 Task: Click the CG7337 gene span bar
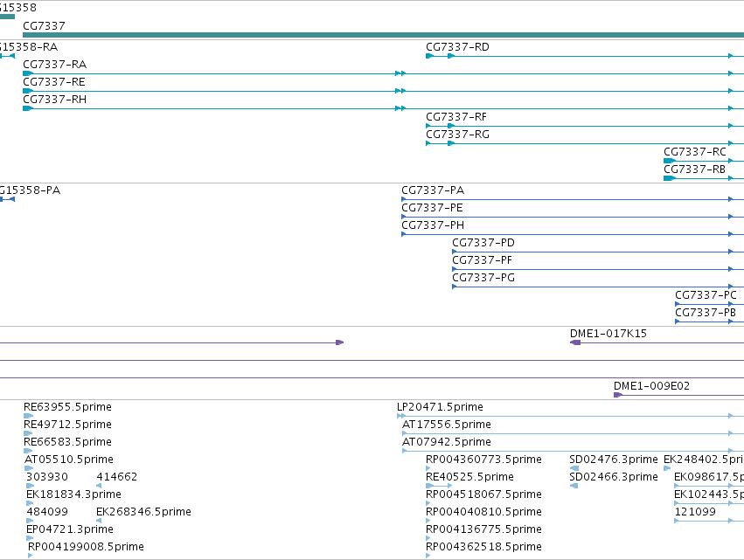point(384,35)
